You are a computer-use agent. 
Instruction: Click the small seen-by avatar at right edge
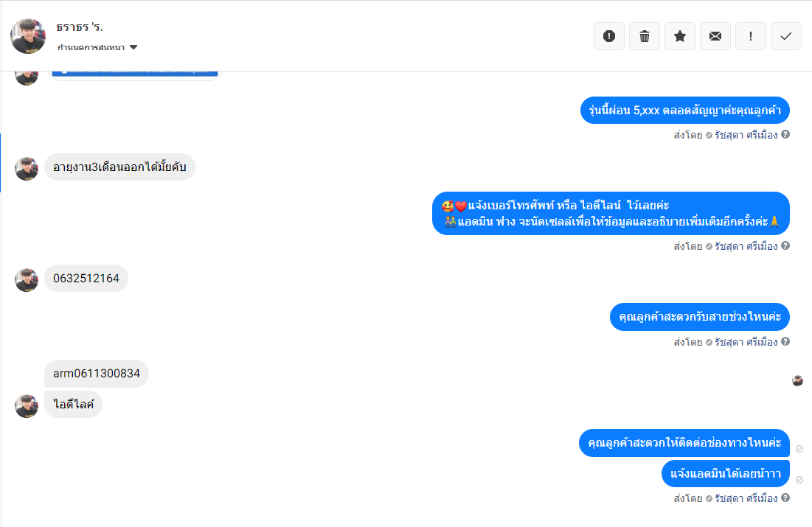tap(797, 381)
